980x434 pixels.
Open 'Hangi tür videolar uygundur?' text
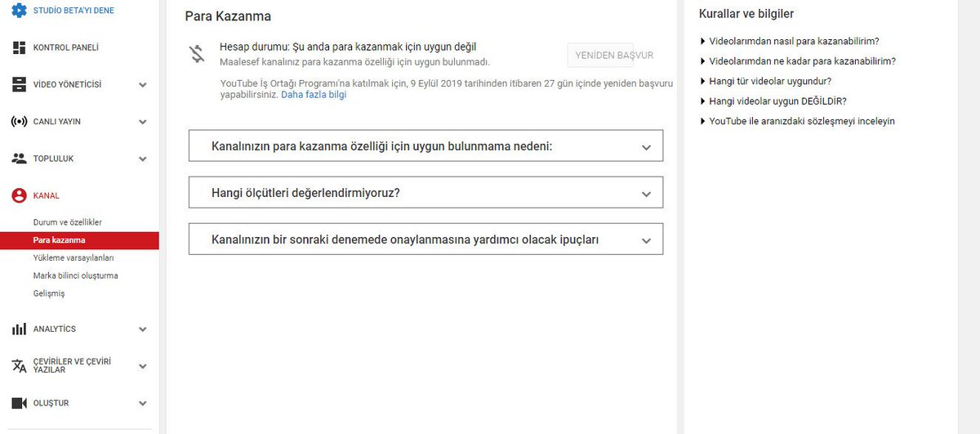click(770, 82)
